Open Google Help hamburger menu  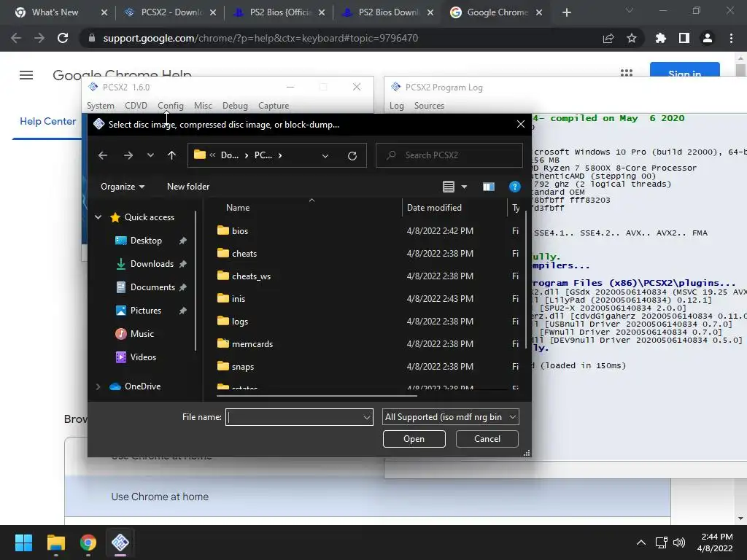click(26, 75)
